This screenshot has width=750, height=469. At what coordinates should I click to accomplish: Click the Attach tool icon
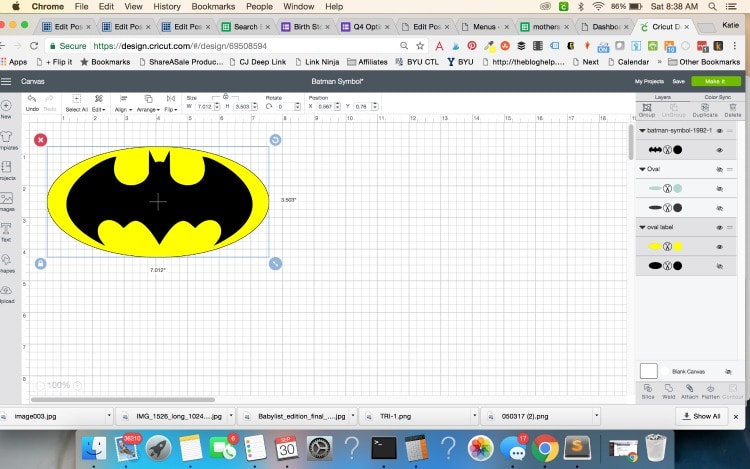689,388
